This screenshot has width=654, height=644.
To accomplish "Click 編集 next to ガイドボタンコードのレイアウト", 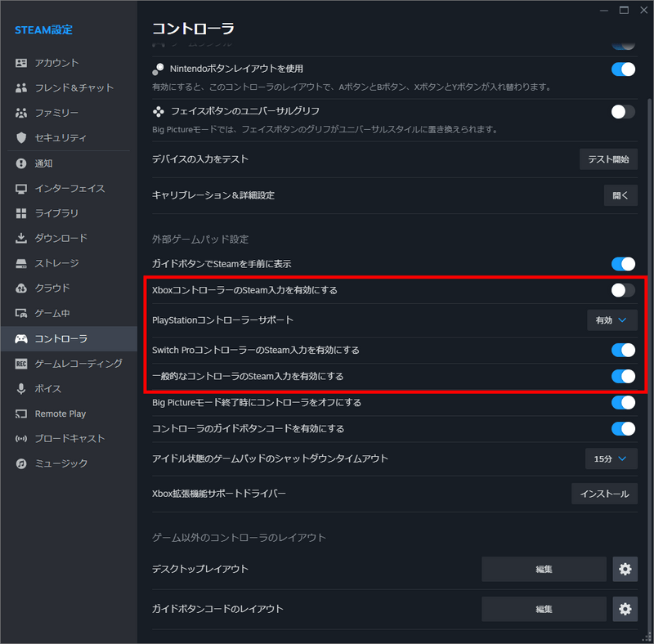I will click(544, 609).
